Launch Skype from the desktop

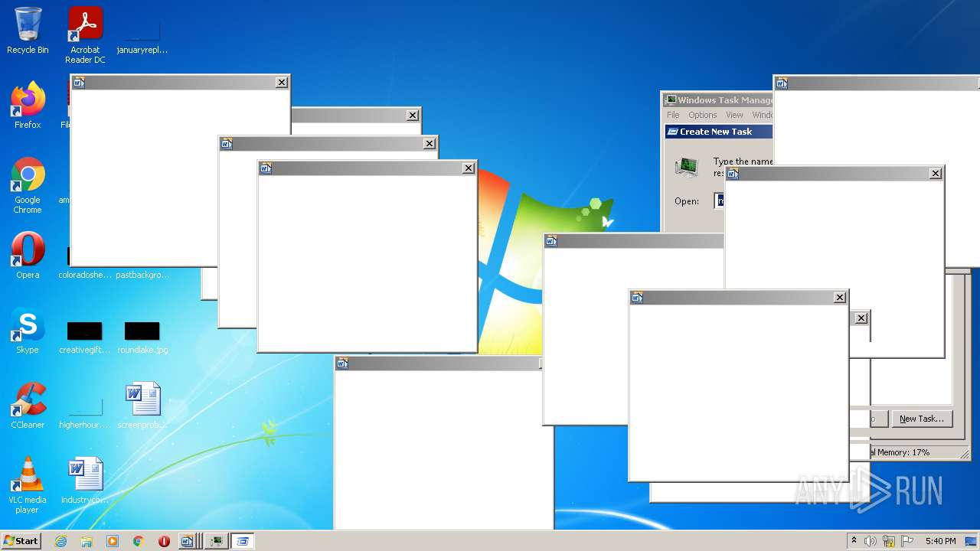tap(28, 331)
